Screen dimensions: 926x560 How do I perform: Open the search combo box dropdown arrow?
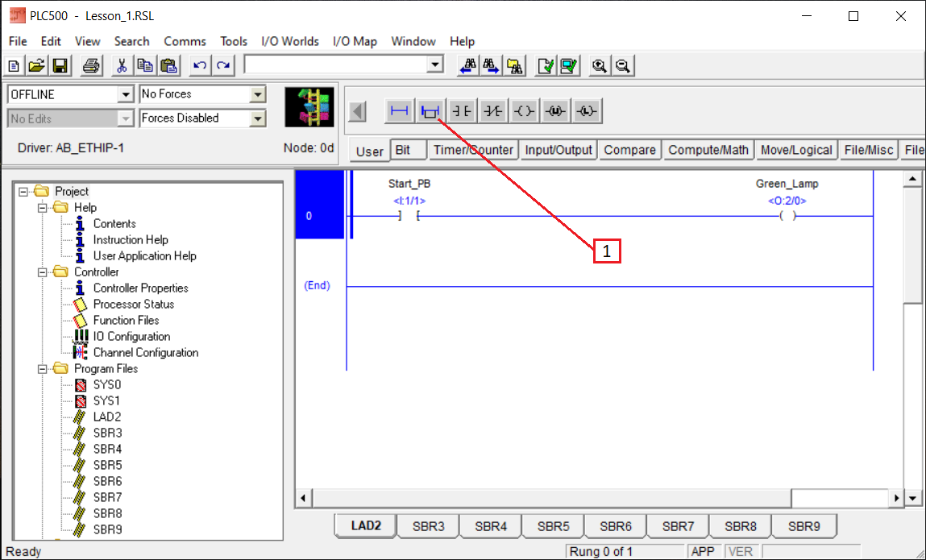point(435,64)
